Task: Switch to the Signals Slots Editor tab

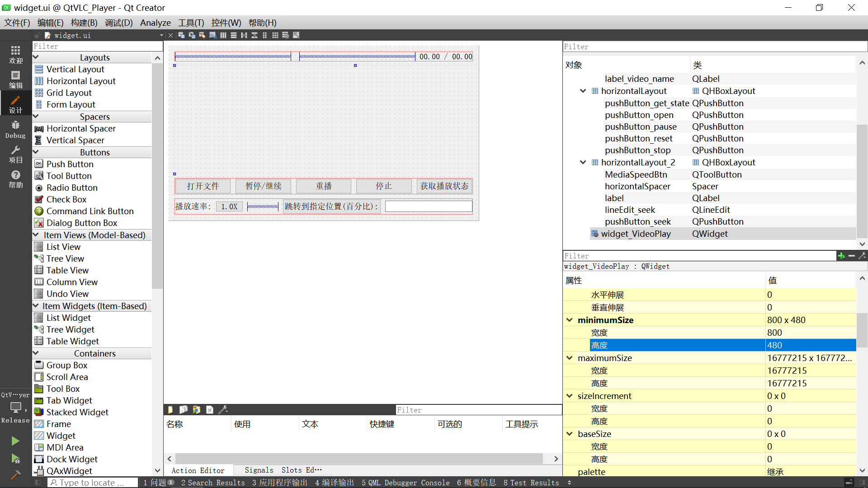Action: click(283, 470)
